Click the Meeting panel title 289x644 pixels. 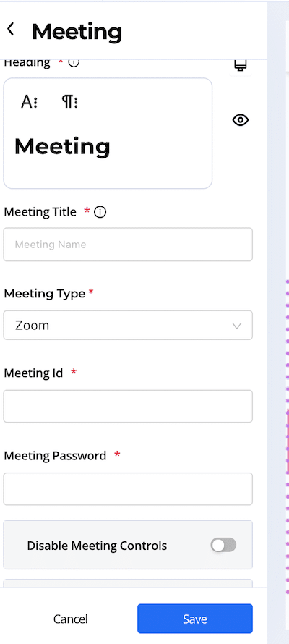click(77, 32)
